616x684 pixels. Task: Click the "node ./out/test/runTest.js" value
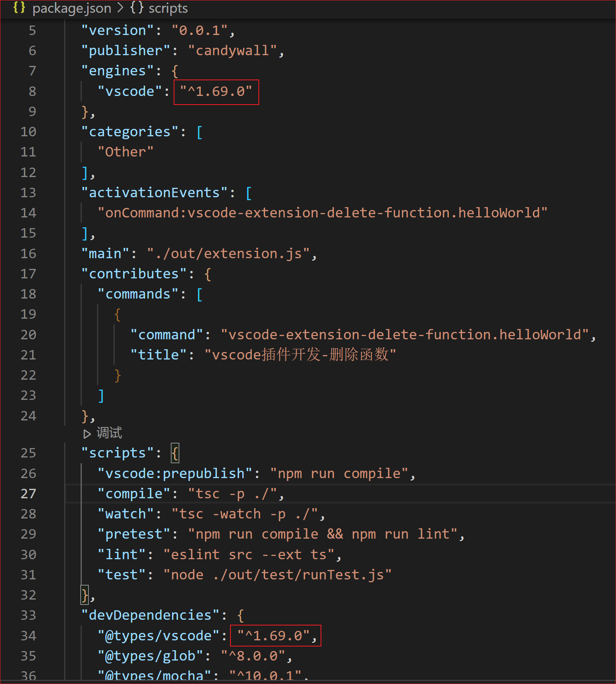[277, 575]
